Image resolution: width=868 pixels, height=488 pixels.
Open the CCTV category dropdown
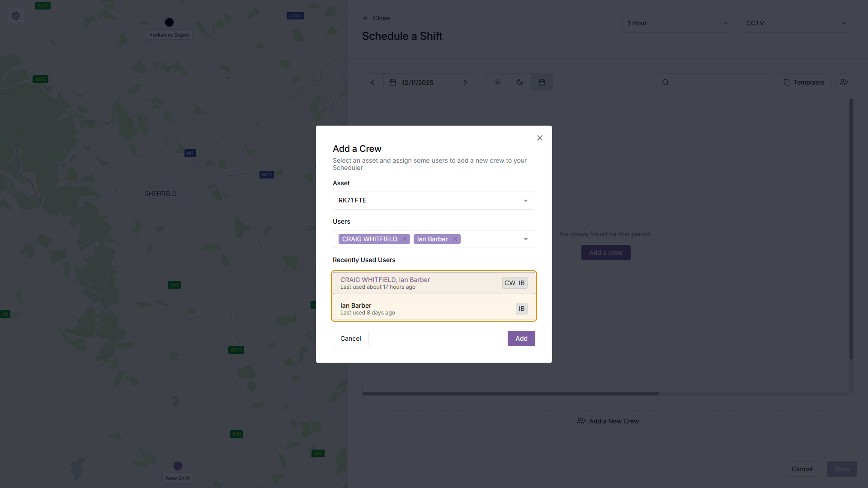[797, 23]
